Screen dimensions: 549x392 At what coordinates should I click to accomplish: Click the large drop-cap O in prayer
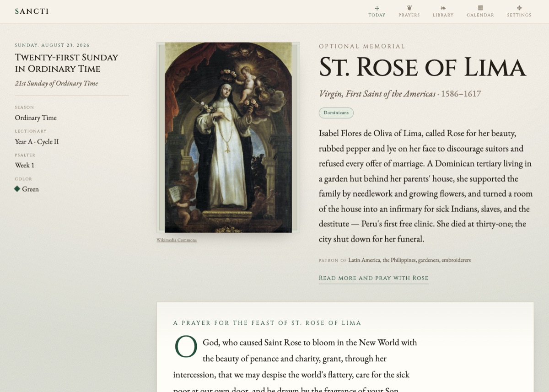(186, 347)
